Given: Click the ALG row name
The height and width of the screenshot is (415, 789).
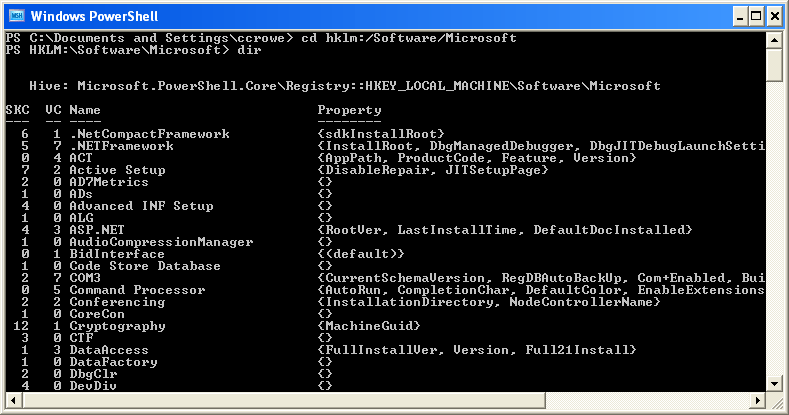Looking at the screenshot, I should pyautogui.click(x=81, y=218).
